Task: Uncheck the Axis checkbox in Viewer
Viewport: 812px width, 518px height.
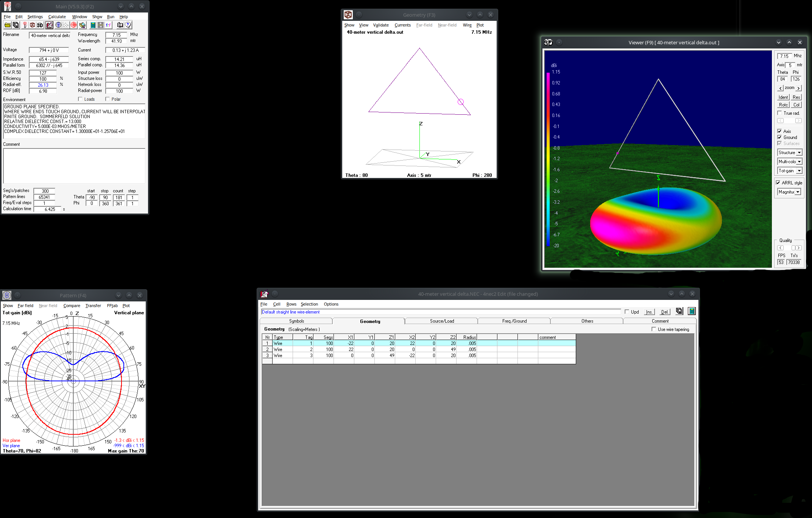Action: (x=779, y=131)
